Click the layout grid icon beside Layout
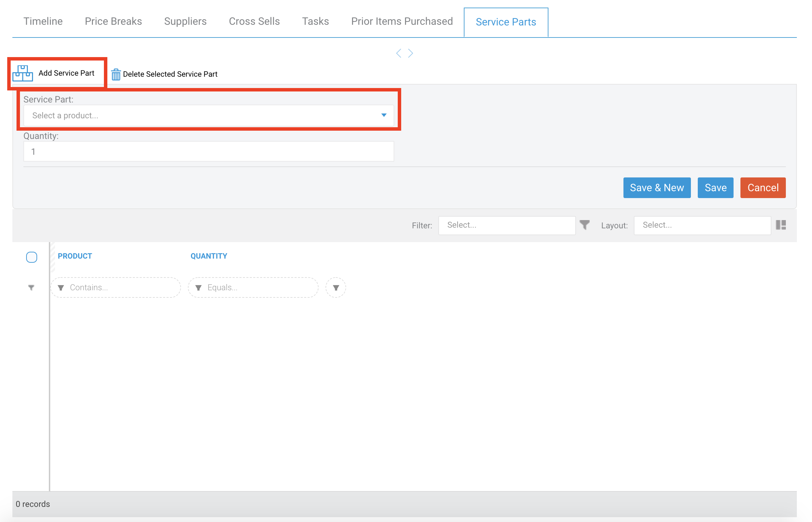The image size is (812, 522). point(781,225)
